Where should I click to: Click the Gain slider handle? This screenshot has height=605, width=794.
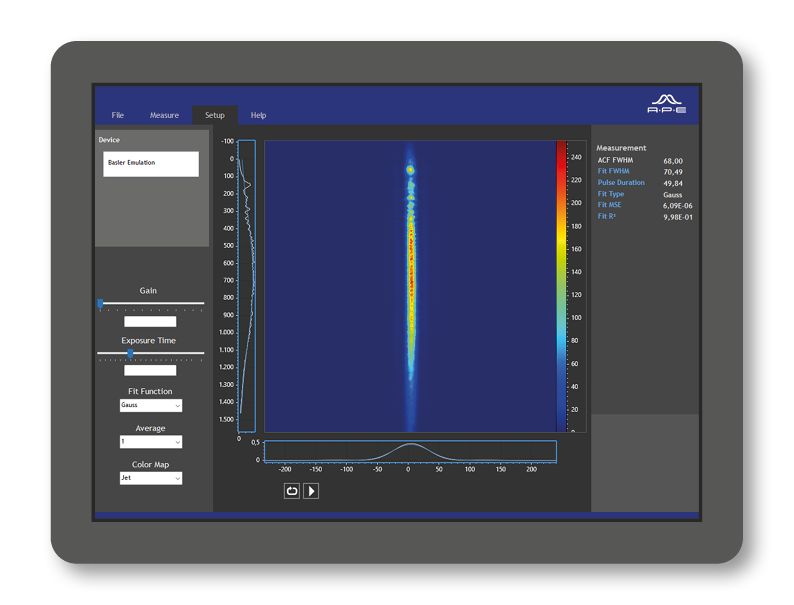coord(100,303)
